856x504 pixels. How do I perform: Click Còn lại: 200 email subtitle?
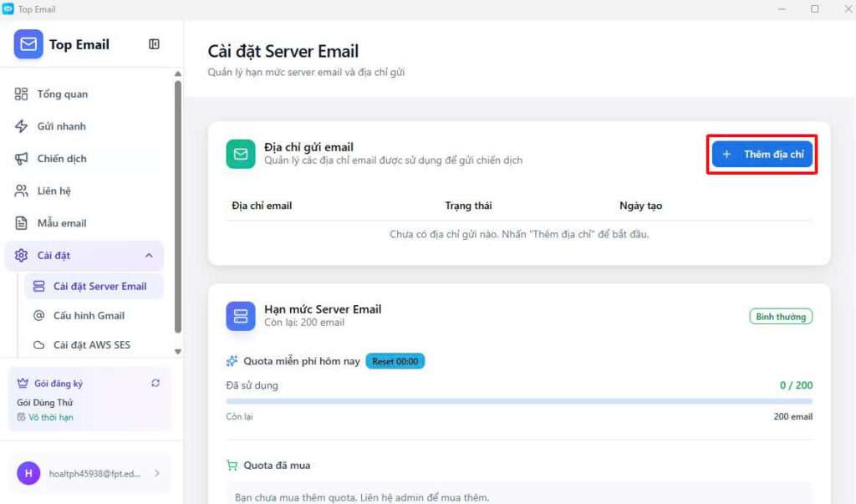pyautogui.click(x=304, y=322)
